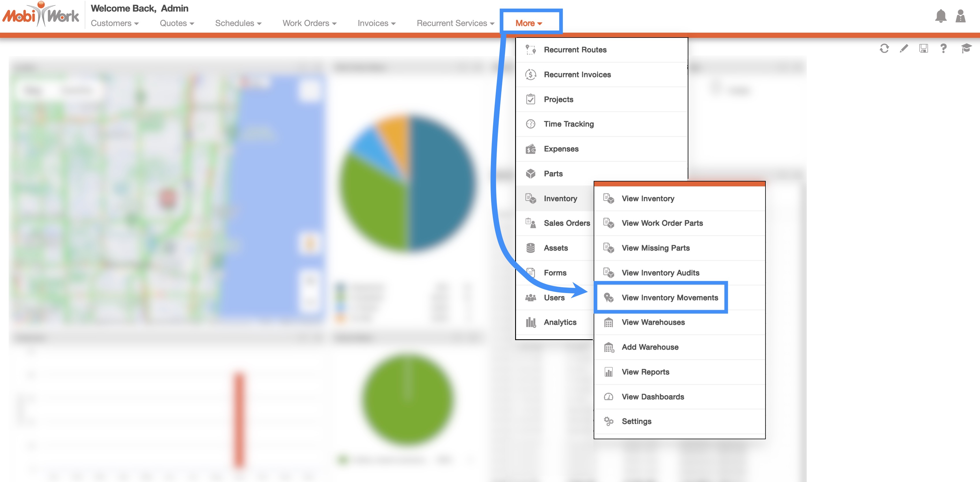Open the Invoices dropdown

[376, 23]
